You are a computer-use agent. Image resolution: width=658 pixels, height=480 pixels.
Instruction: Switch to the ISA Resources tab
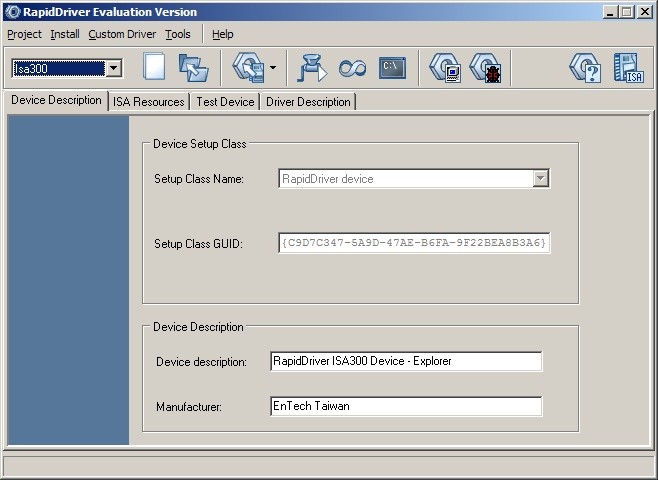149,102
